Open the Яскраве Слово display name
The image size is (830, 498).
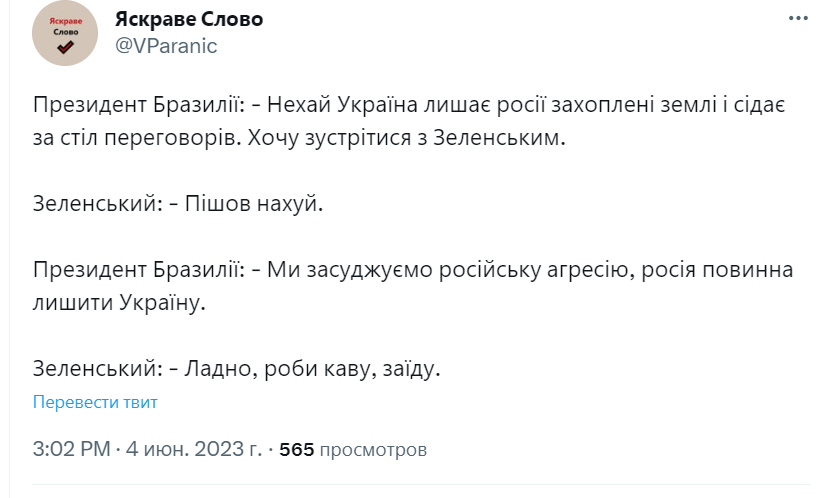189,19
